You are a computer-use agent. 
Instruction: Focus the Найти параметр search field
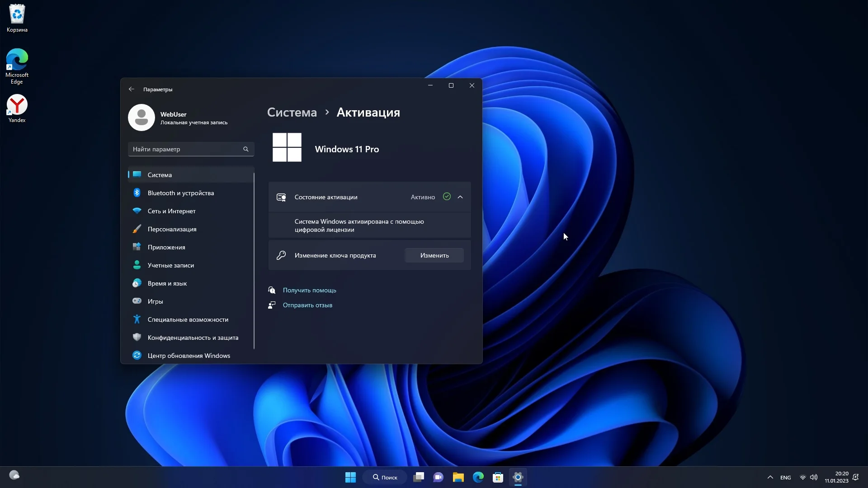tap(186, 149)
